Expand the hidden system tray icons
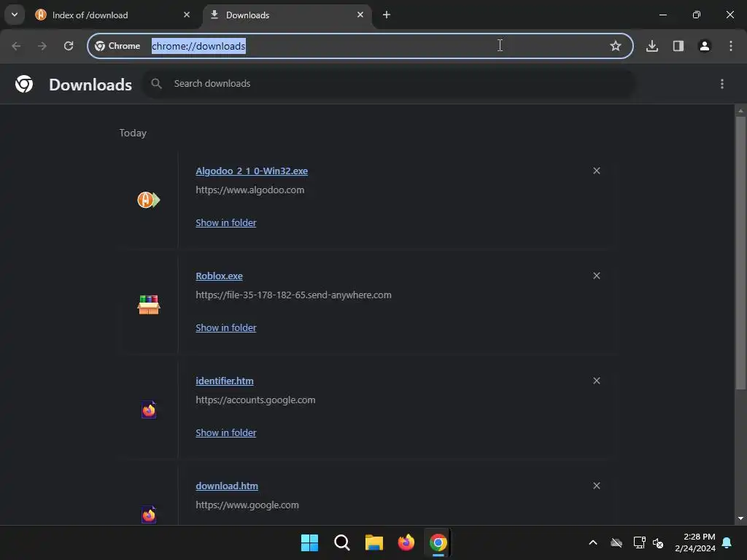The height and width of the screenshot is (560, 747). (593, 542)
